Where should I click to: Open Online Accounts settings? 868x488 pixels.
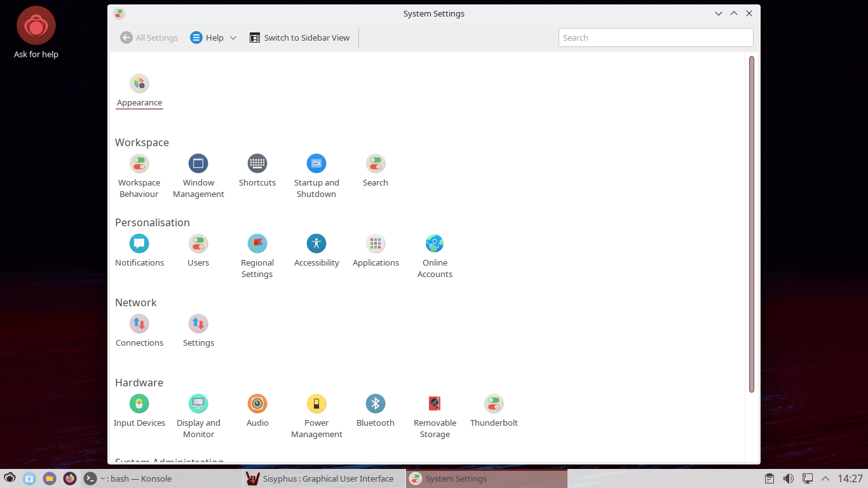point(435,257)
